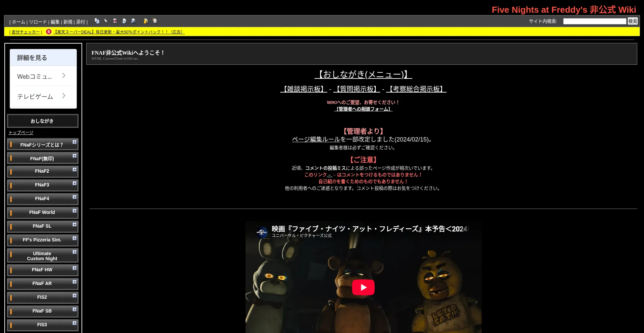Open the 楽天スーパーDEAL ad link

tap(119, 32)
